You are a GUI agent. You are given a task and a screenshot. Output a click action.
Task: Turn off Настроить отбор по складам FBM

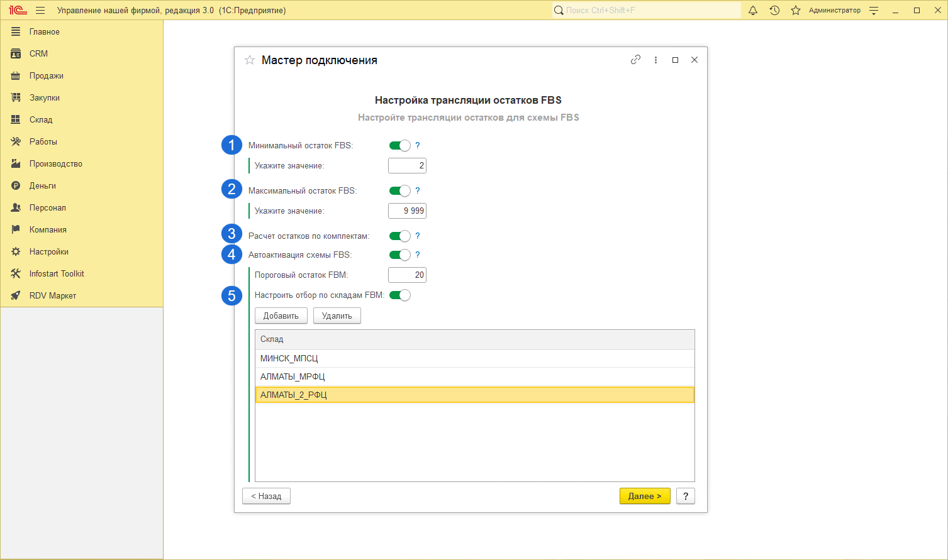point(399,295)
